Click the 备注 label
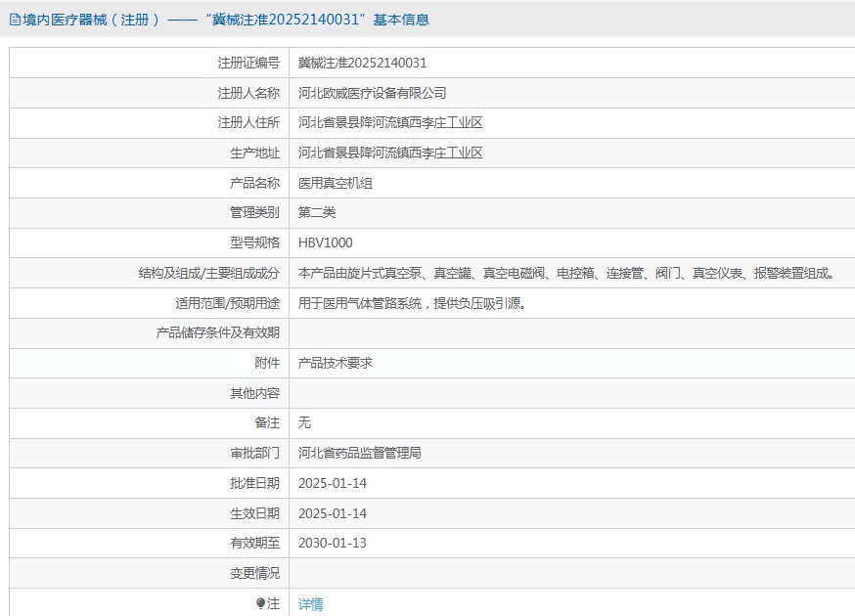 (x=267, y=422)
